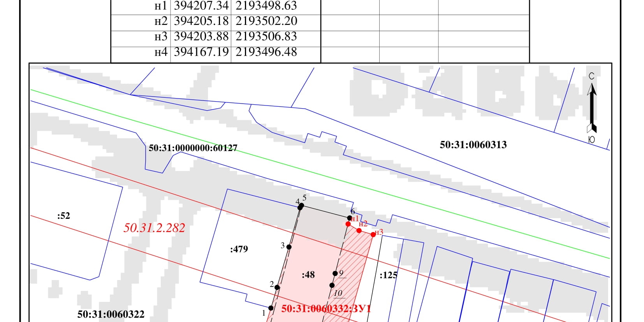
Task: Select black survey point 2 marker
Action: pyautogui.click(x=277, y=287)
